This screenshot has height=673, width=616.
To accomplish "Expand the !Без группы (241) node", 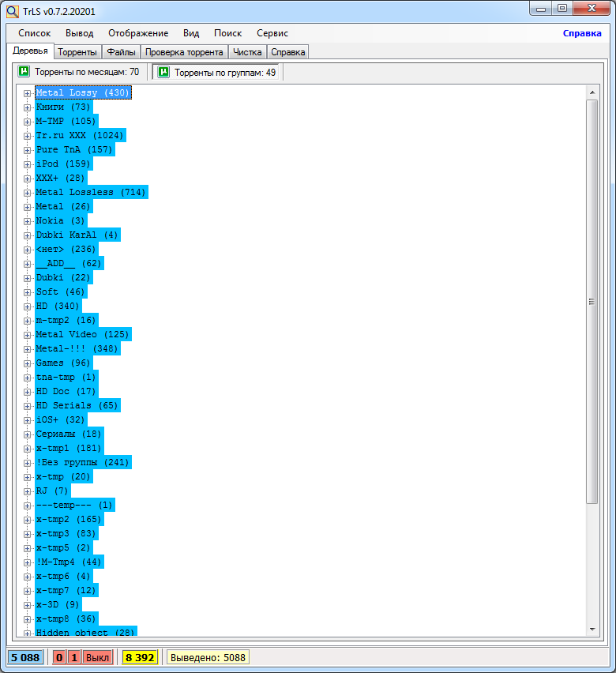I will [x=27, y=463].
